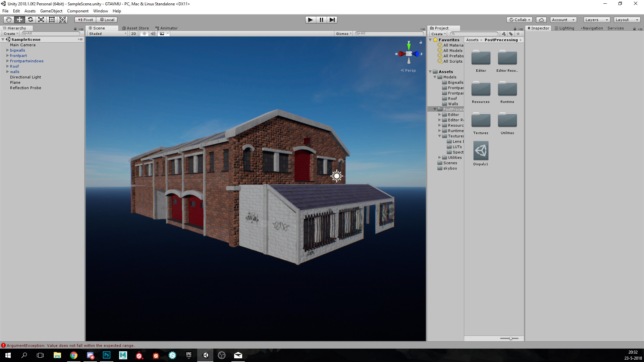Select the Rect Transform tool
Screen dimensions: 644x362
[52, 19]
